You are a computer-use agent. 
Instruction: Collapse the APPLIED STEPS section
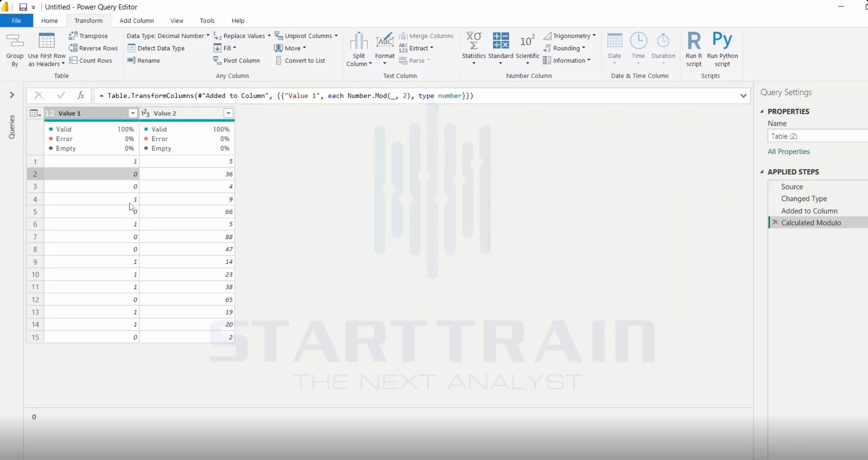[x=762, y=172]
